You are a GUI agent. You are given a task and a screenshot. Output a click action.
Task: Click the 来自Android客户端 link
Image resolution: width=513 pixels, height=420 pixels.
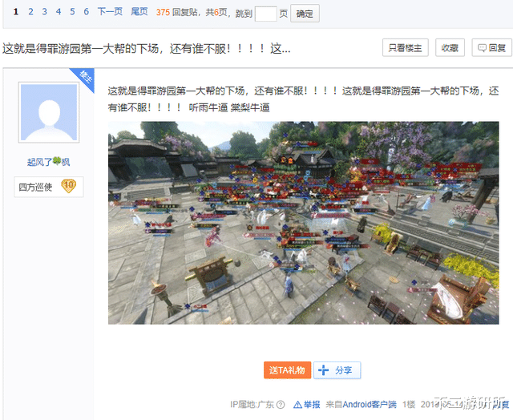[361, 405]
